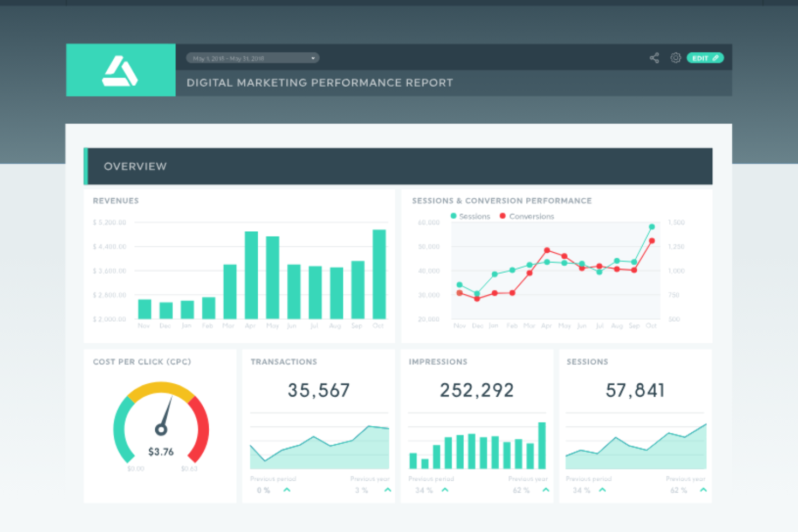The height and width of the screenshot is (532, 798).
Task: Click the 1,500 conversions axis label
Action: pos(676,222)
